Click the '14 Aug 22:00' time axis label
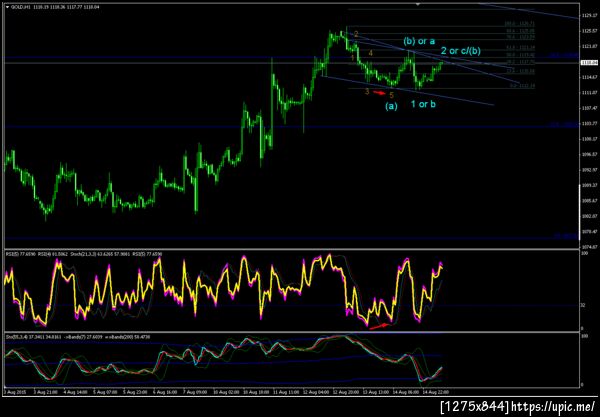This screenshot has width=600, height=417. click(x=436, y=392)
